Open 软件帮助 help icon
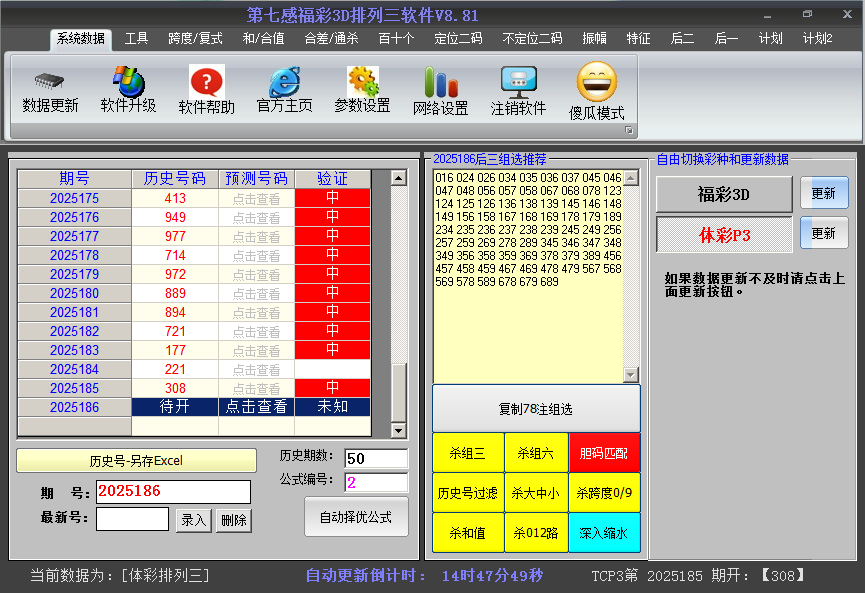The image size is (865, 593). click(206, 91)
